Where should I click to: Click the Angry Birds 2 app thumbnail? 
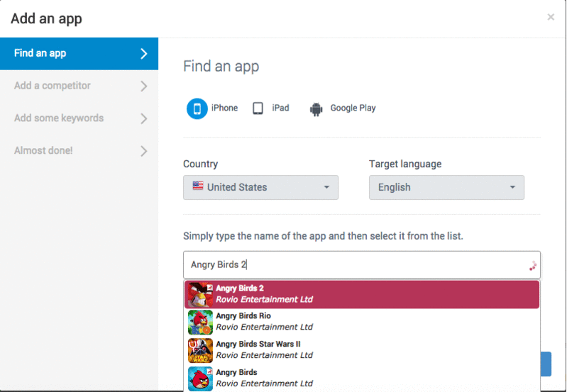200,294
